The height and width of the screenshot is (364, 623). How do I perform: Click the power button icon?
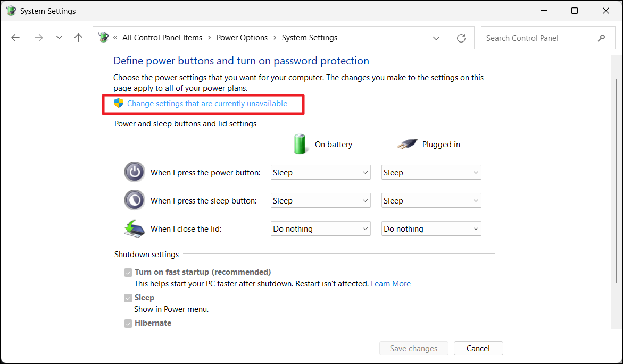[134, 172]
